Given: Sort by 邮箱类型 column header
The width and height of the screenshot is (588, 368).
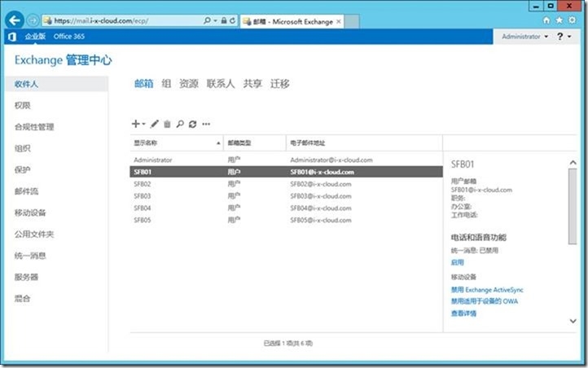Looking at the screenshot, I should coord(255,142).
